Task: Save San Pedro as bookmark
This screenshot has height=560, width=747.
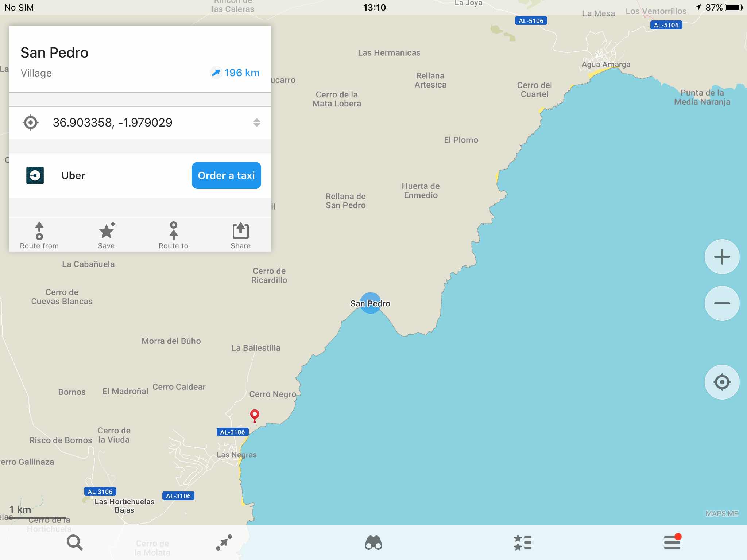Action: click(106, 235)
